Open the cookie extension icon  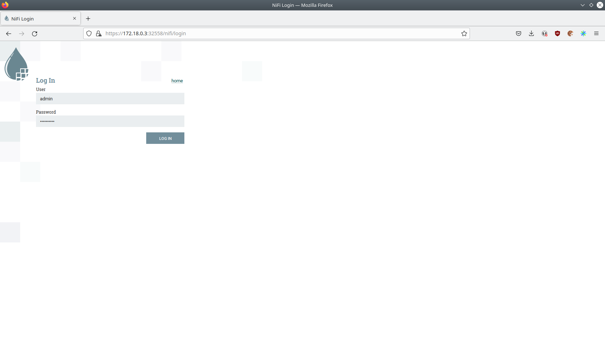coord(570,33)
